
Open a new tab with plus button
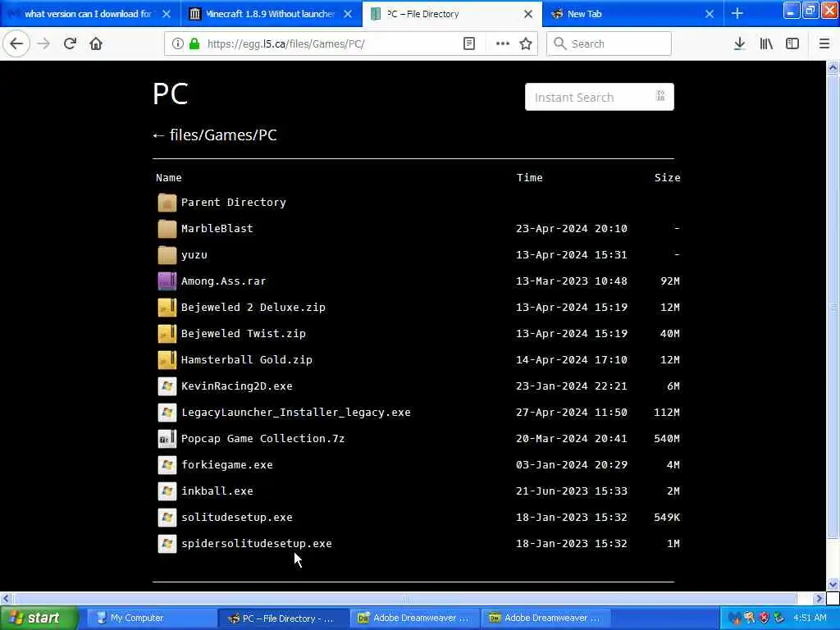tap(737, 13)
